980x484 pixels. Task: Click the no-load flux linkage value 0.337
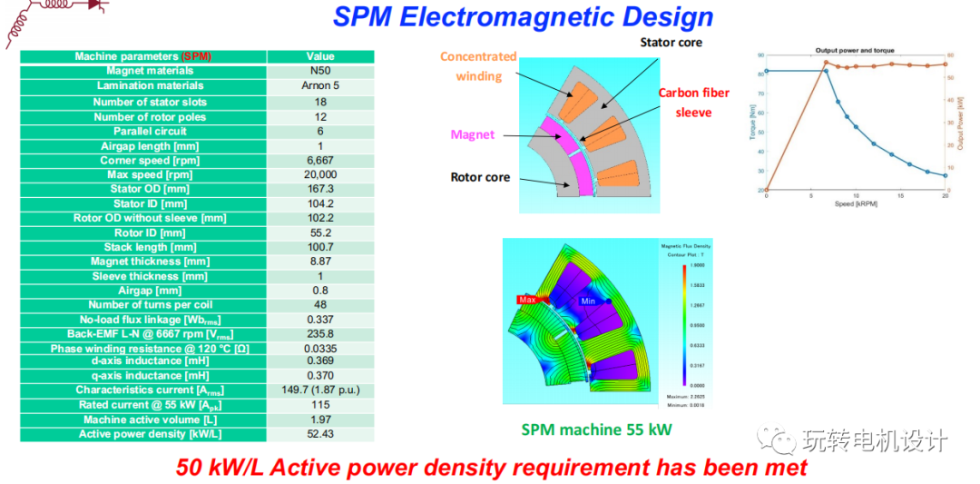(320, 321)
